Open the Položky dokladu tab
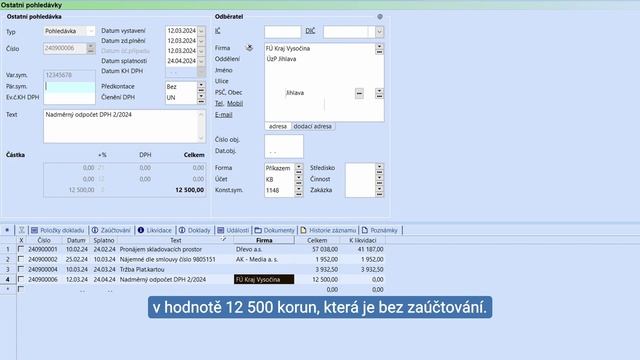This screenshot has height=360, width=640. pos(58,231)
